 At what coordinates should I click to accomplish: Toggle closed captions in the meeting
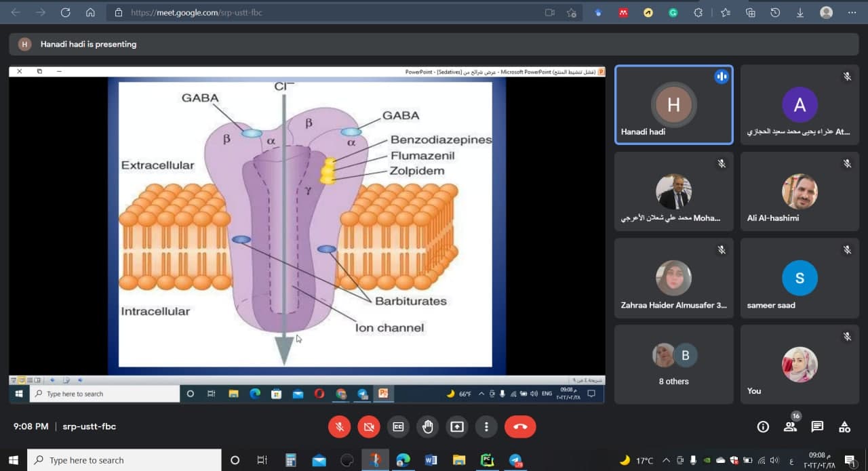398,426
